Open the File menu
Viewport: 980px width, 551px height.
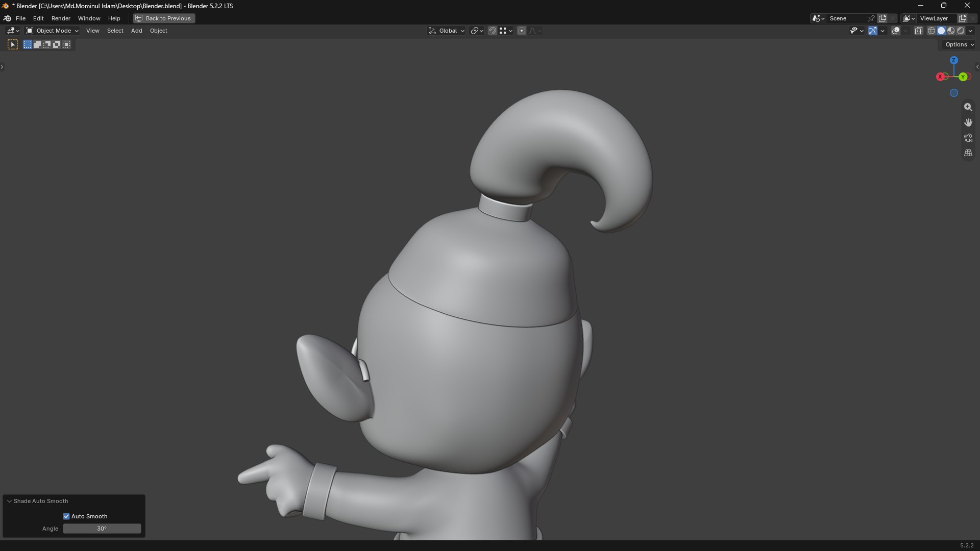click(20, 18)
